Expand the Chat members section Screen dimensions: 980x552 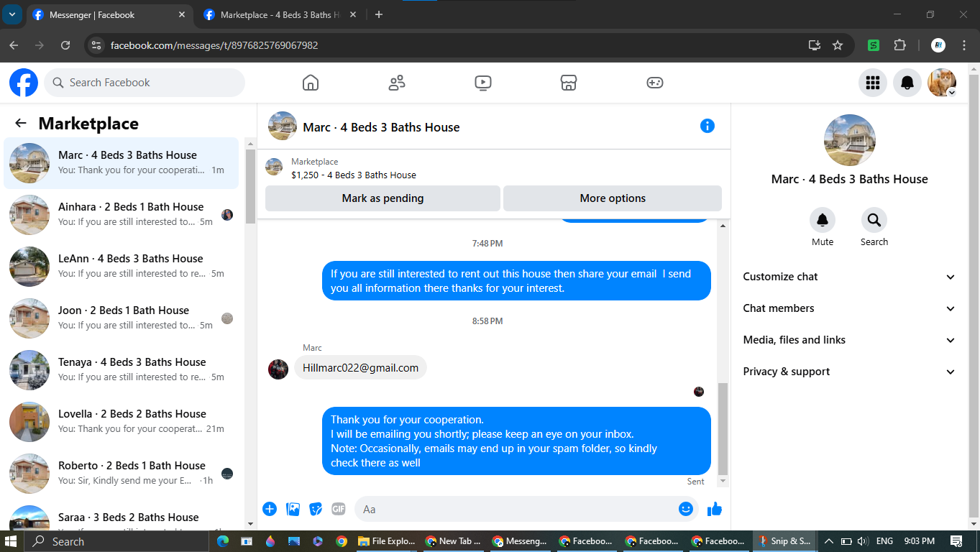[849, 308]
